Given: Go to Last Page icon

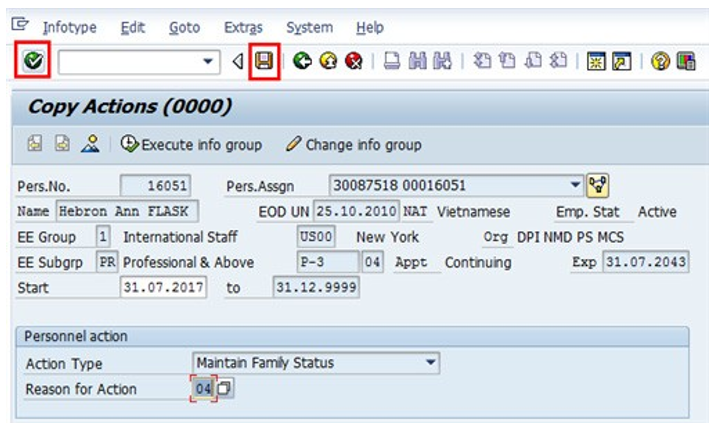Looking at the screenshot, I should point(559,60).
